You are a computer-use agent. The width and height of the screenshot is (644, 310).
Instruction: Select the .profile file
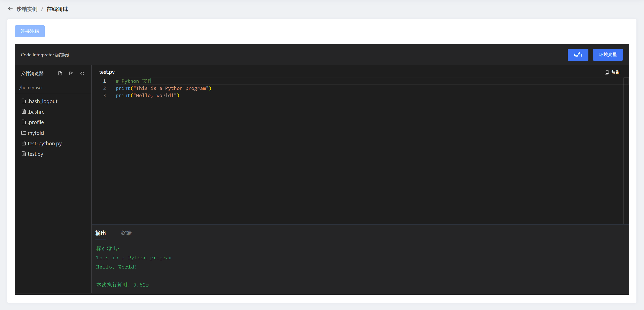pos(36,122)
